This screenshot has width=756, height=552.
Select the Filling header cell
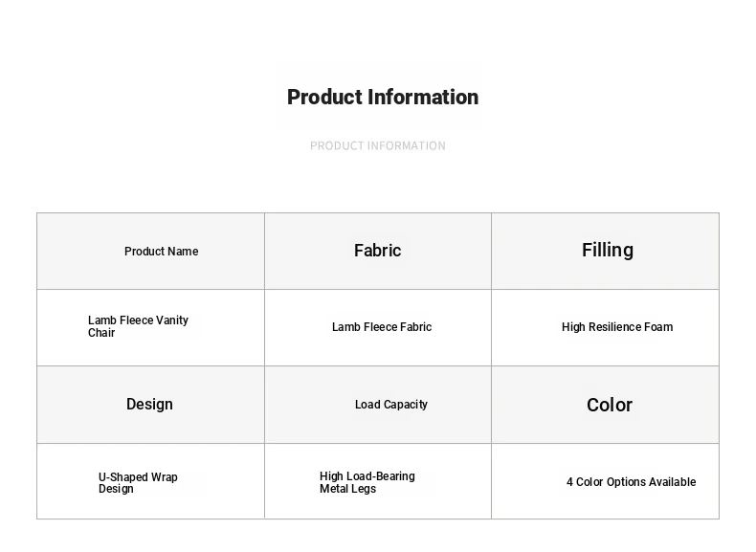[605, 252]
